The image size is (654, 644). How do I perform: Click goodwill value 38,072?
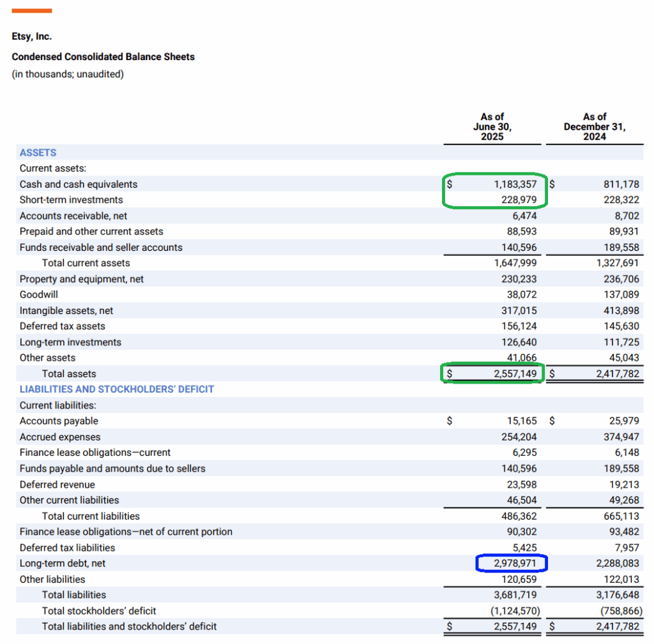click(x=522, y=295)
